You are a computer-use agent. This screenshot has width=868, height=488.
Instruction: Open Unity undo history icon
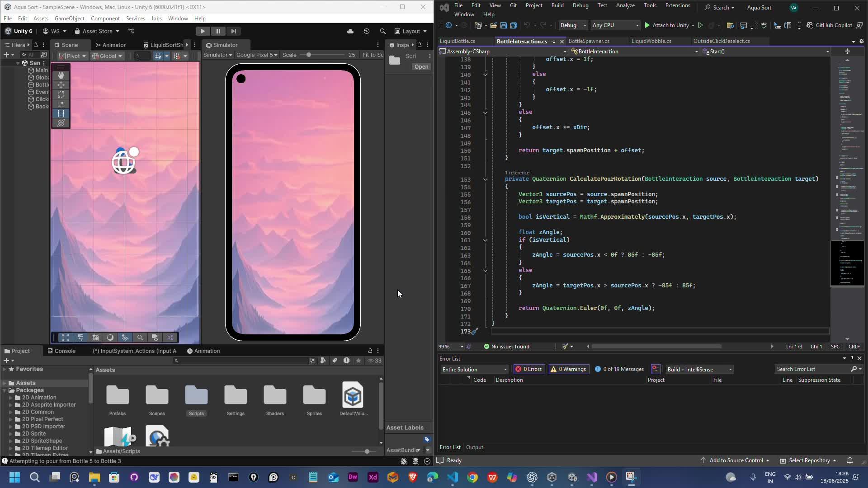pyautogui.click(x=367, y=31)
